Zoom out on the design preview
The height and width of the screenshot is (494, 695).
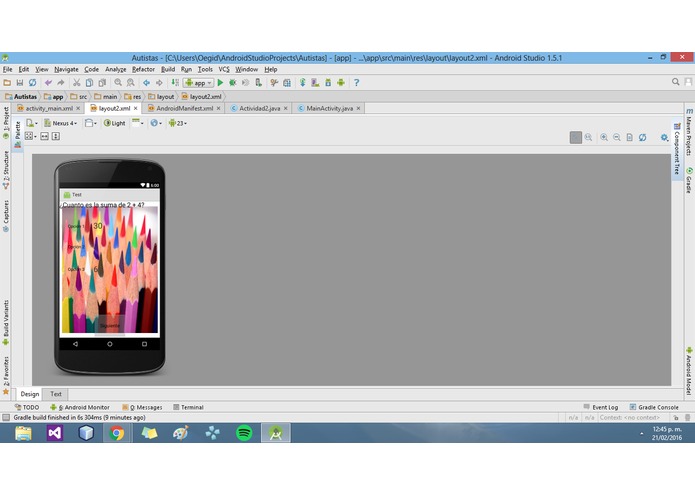tap(617, 137)
